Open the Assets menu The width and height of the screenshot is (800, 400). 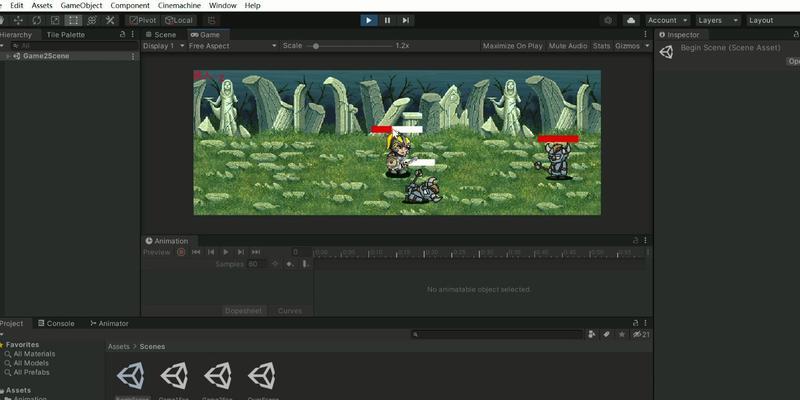pos(42,6)
